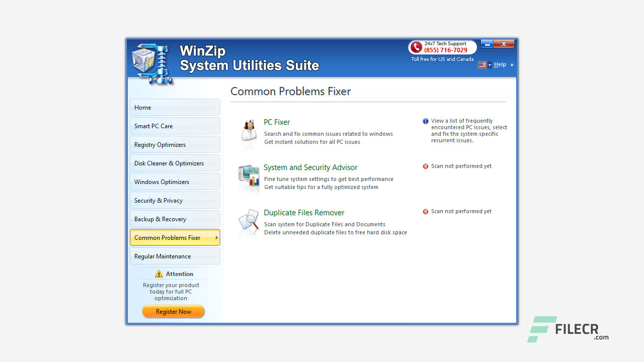Screen dimensions: 644x362
Task: Go to the Home section
Action: click(x=175, y=108)
